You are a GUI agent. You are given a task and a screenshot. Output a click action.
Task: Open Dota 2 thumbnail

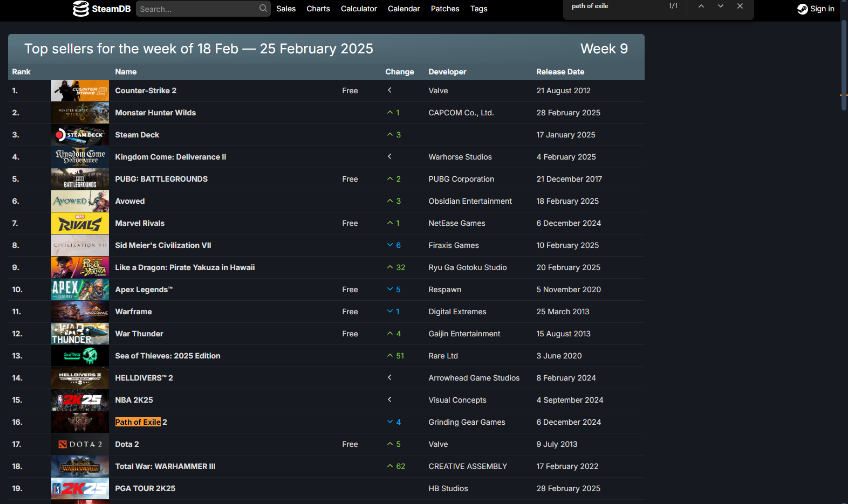coord(80,444)
